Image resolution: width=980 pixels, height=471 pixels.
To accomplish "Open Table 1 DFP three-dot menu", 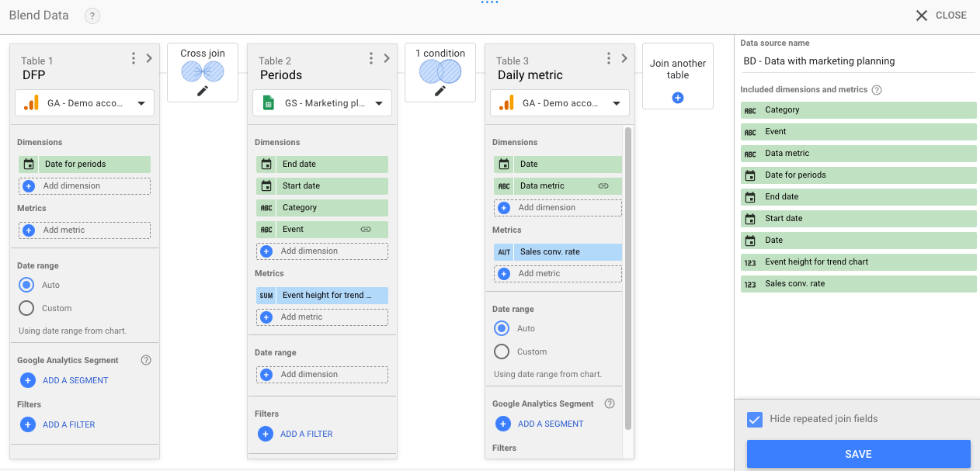I will pyautogui.click(x=134, y=58).
